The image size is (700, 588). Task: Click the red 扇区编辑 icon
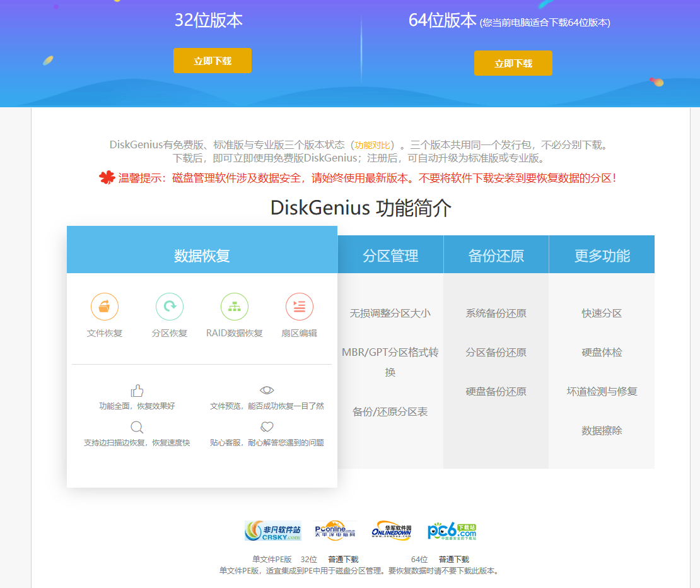coord(300,307)
